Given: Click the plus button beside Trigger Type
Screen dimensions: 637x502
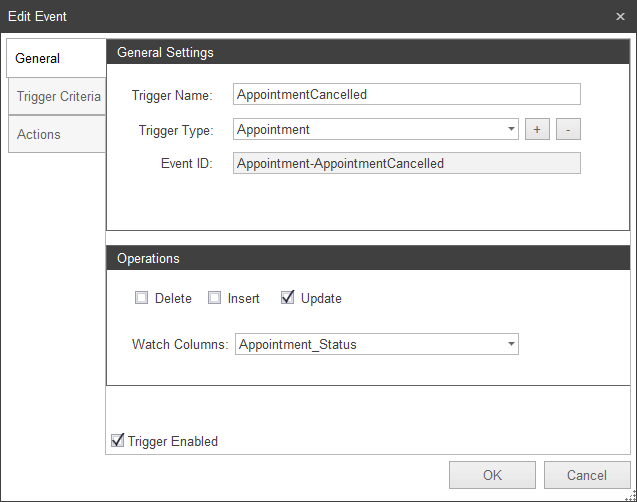Looking at the screenshot, I should click(537, 130).
